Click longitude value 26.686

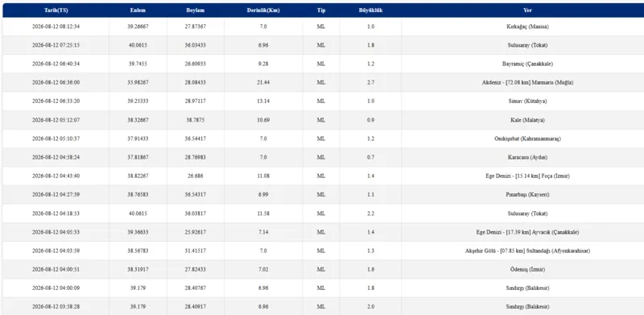click(196, 176)
